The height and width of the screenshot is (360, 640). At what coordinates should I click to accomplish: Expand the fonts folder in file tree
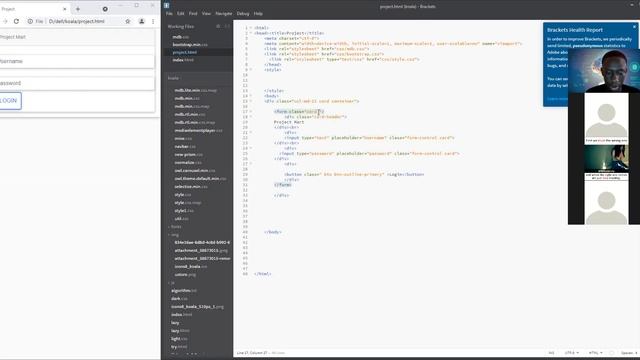coord(175,227)
